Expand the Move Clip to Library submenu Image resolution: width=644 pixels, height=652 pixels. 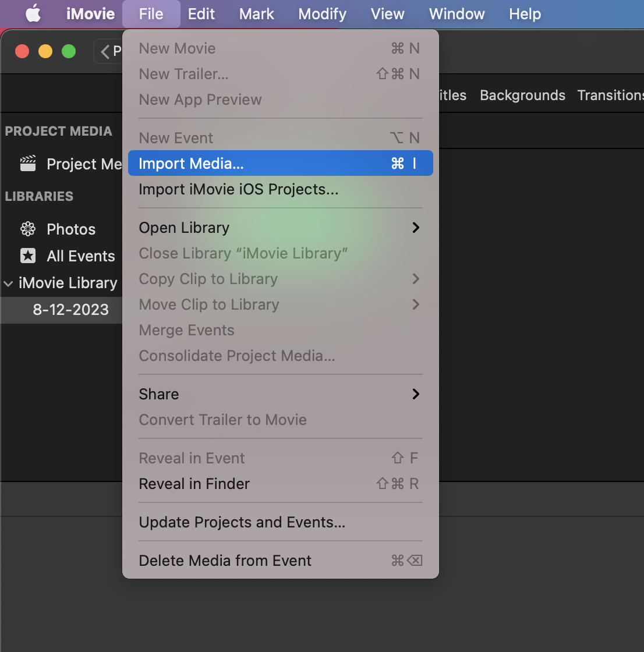coord(415,304)
